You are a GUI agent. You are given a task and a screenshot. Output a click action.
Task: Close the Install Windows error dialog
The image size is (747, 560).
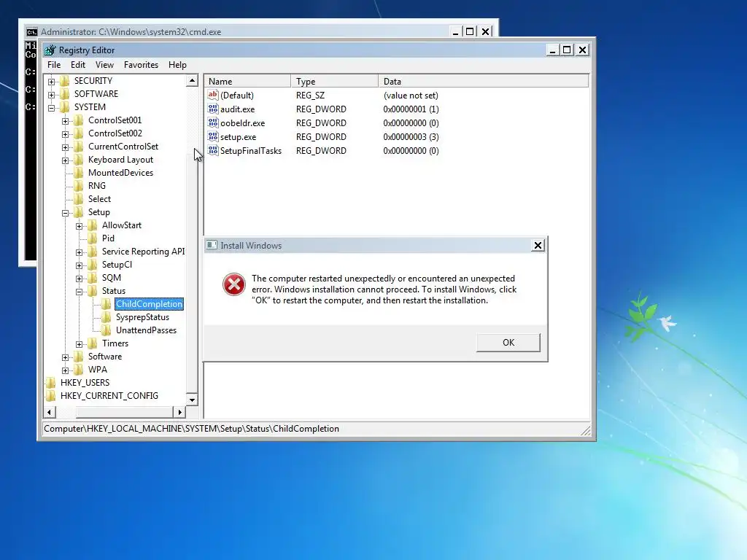tap(538, 245)
